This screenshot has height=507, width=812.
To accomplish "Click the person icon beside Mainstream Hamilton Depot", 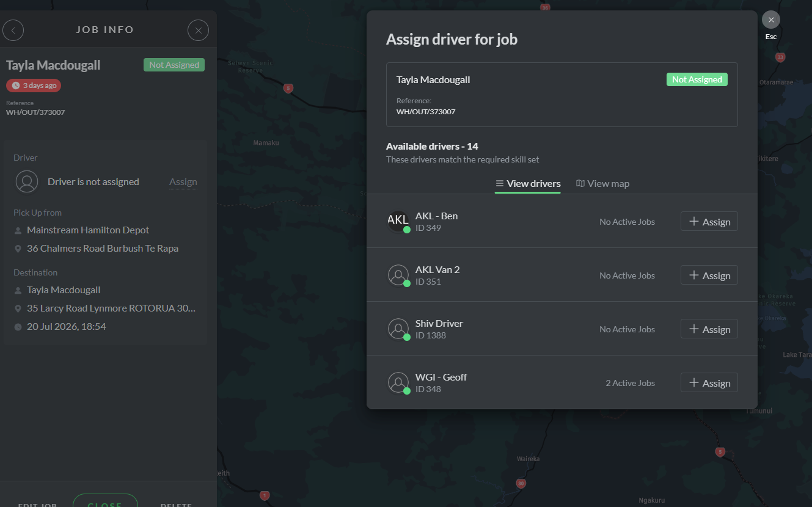I will tap(18, 231).
